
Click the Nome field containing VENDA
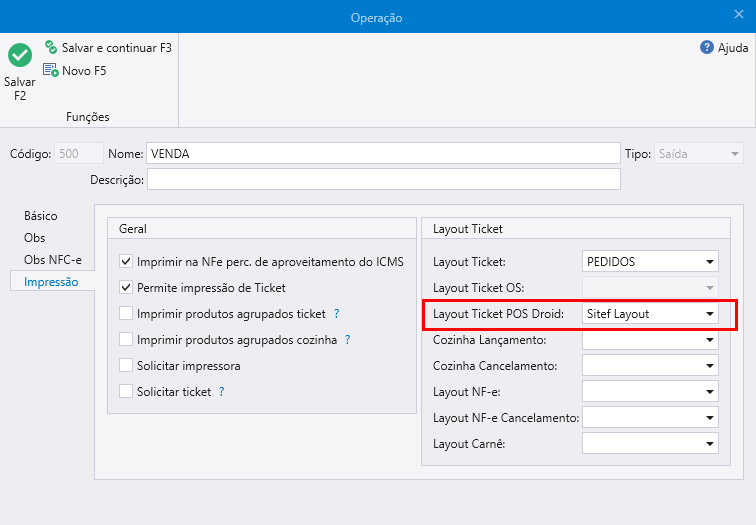383,154
